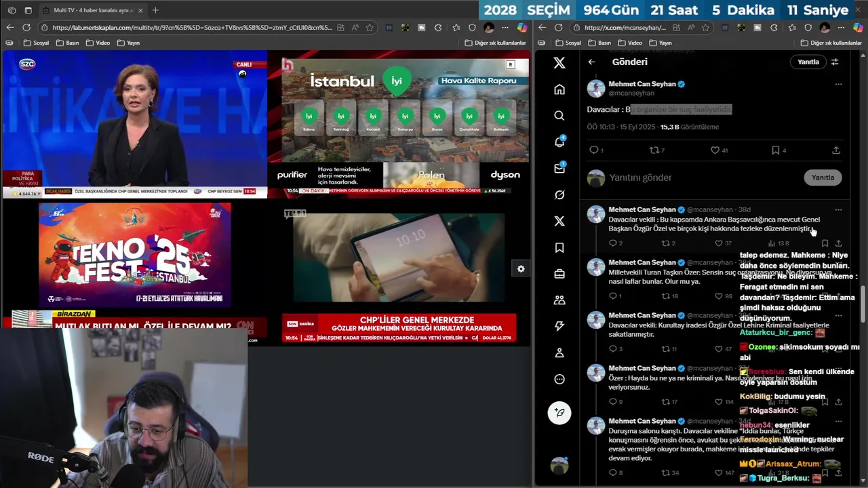
Task: Open @mcanseyhan handle on main post
Action: tap(631, 93)
